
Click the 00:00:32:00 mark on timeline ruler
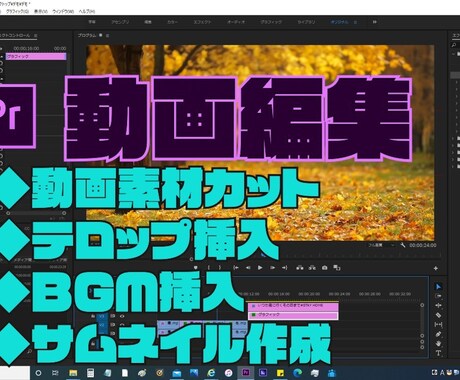tap(400, 294)
